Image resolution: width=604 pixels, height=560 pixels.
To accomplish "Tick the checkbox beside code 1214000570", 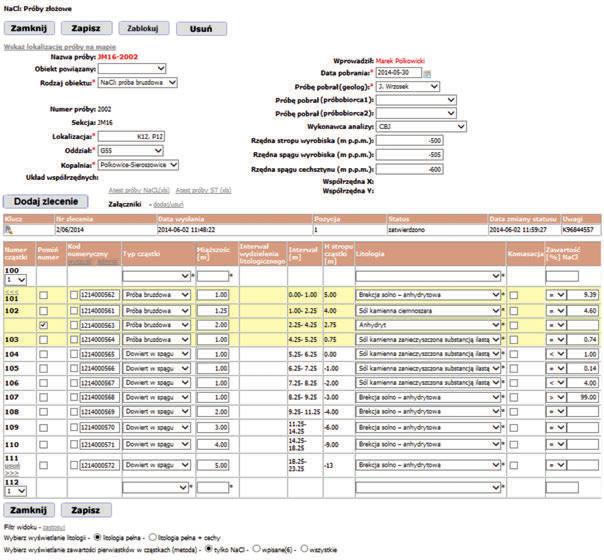I will [74, 428].
